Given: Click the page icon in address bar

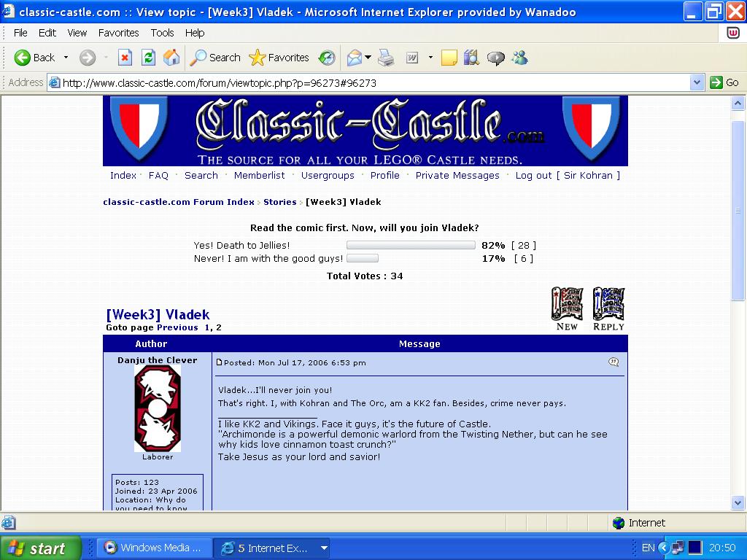Looking at the screenshot, I should click(x=55, y=83).
